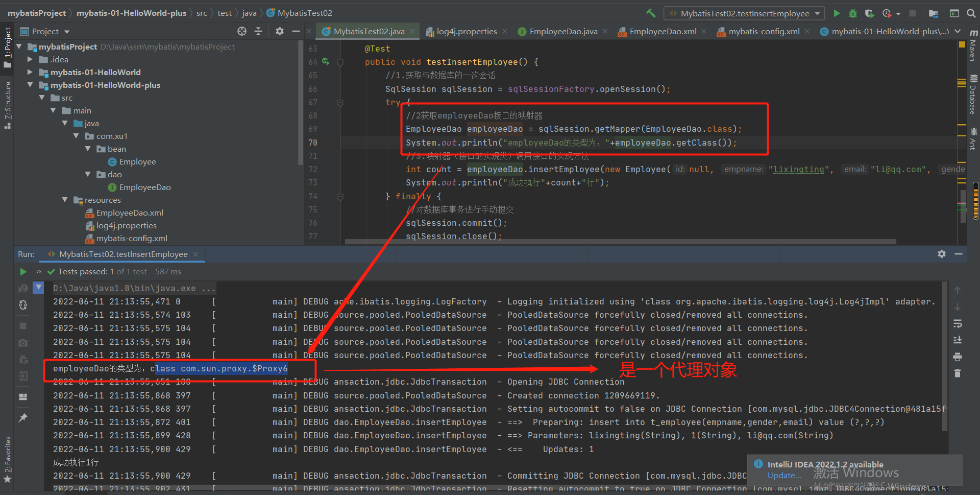Toggle soft-wrap in console output
The width and height of the screenshot is (980, 495).
tap(958, 323)
